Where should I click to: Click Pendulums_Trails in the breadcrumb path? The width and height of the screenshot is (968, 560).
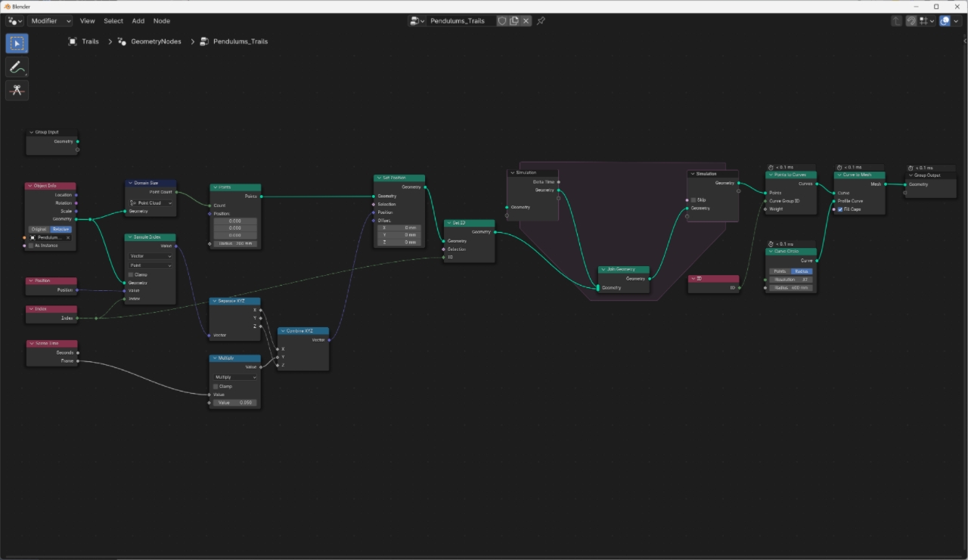pyautogui.click(x=240, y=42)
